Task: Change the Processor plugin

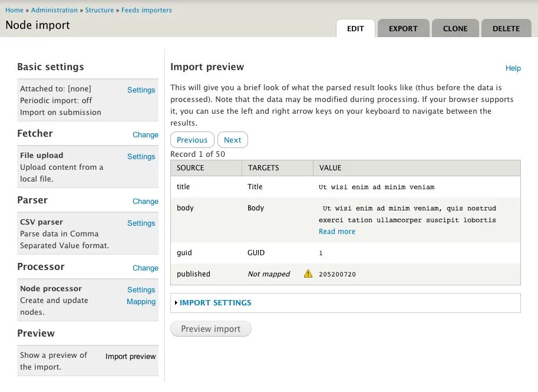Action: click(145, 268)
